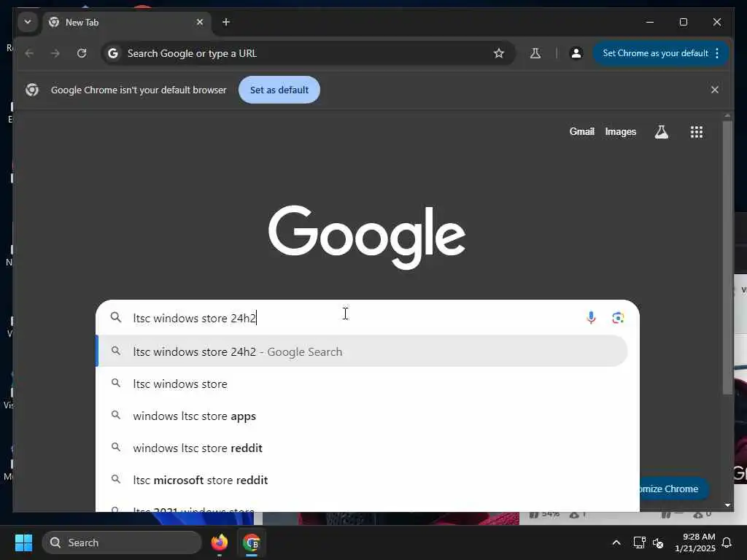Click the page vertical scrollbar thumb
The image size is (747, 560).
[x=727, y=257]
